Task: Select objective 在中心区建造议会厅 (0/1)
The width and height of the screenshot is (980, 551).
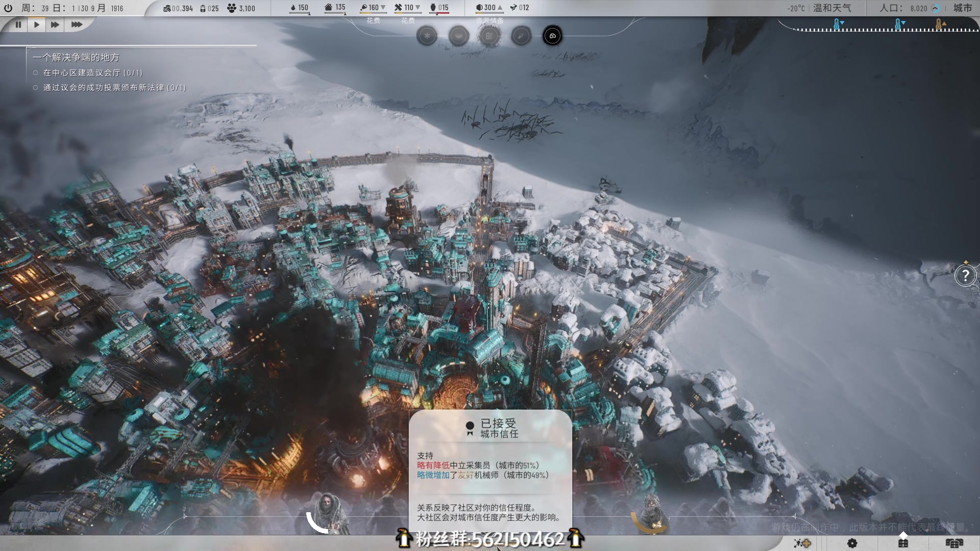Action: pos(92,73)
